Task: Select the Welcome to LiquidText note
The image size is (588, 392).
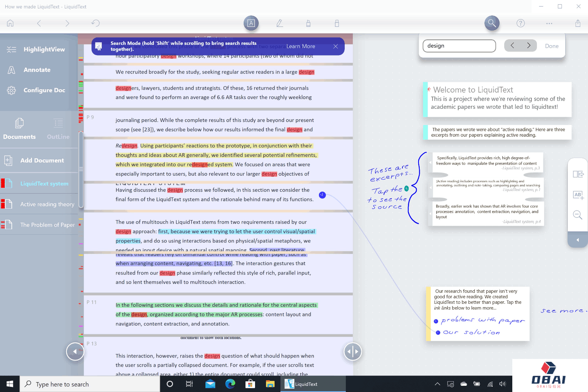Action: tap(498, 100)
